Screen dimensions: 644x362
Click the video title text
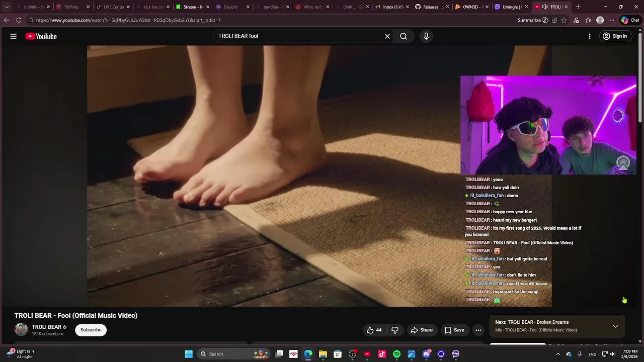point(76,315)
